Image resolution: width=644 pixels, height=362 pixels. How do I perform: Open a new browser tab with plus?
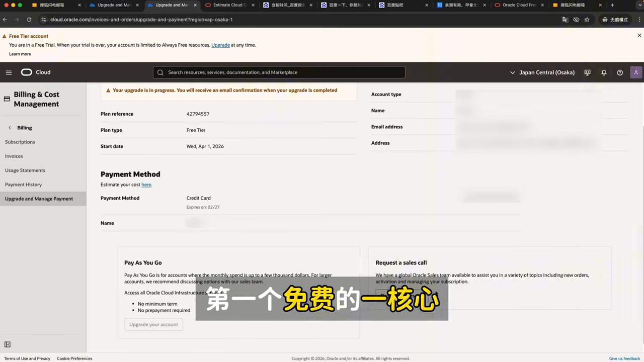tap(612, 5)
